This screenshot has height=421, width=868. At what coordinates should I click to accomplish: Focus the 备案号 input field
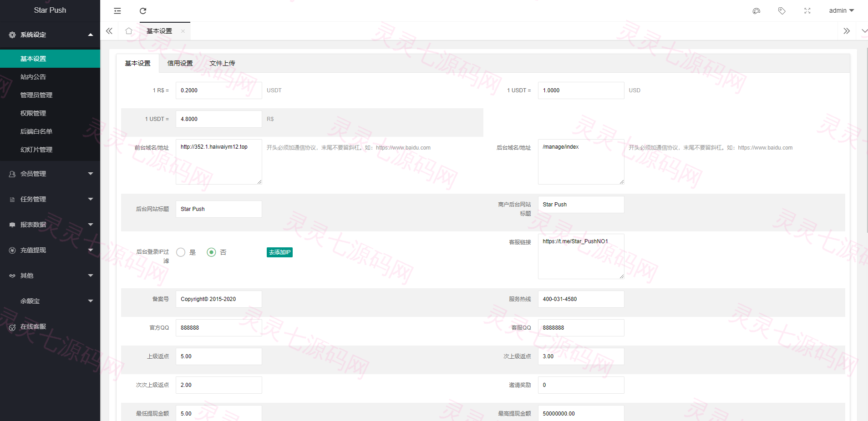click(219, 299)
